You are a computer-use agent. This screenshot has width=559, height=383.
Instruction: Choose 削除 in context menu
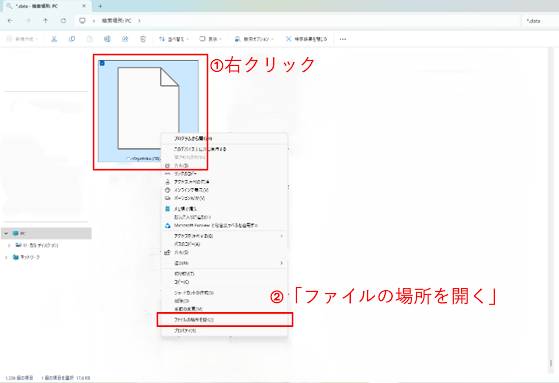tap(225, 301)
